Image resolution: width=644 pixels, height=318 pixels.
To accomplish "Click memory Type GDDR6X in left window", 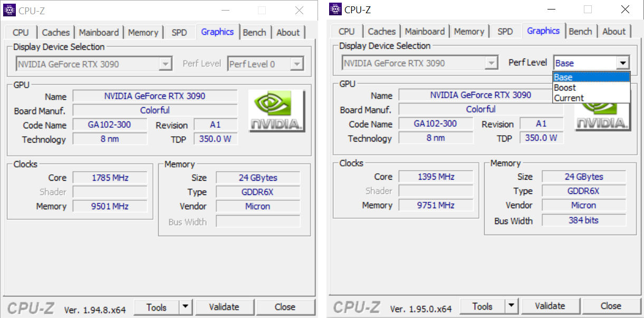I will click(258, 192).
